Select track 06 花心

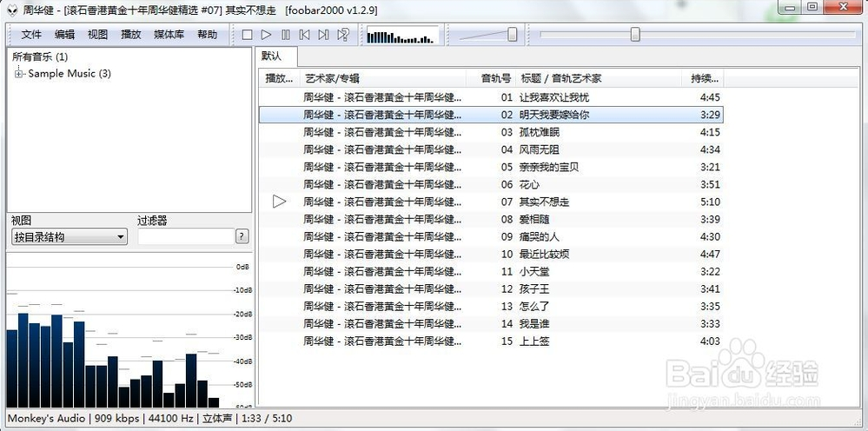click(492, 184)
